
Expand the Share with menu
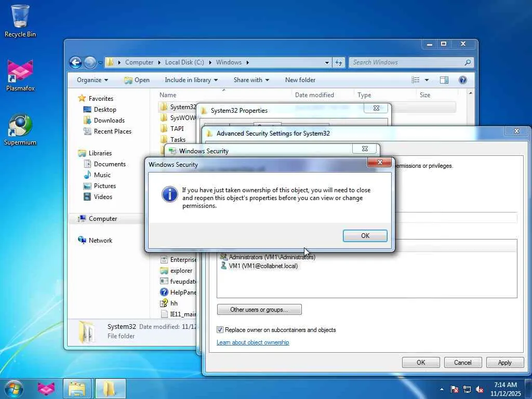click(x=251, y=80)
